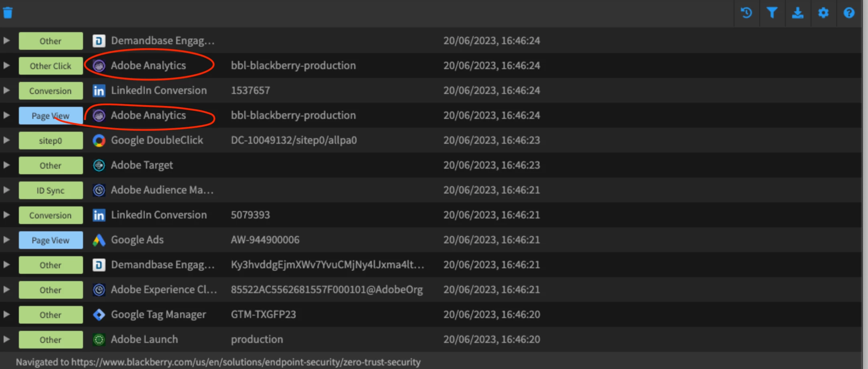Open the help question mark icon
The width and height of the screenshot is (868, 369).
pos(849,13)
